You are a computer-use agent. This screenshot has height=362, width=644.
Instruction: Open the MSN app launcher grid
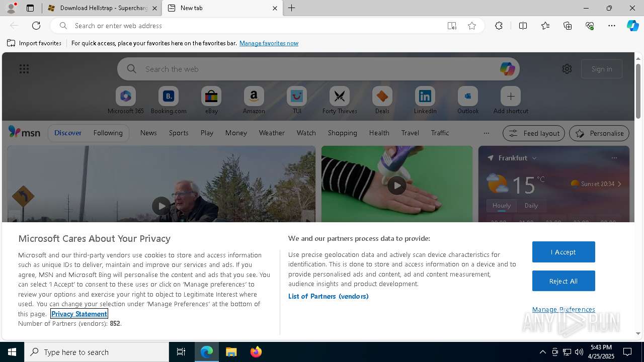(x=24, y=69)
